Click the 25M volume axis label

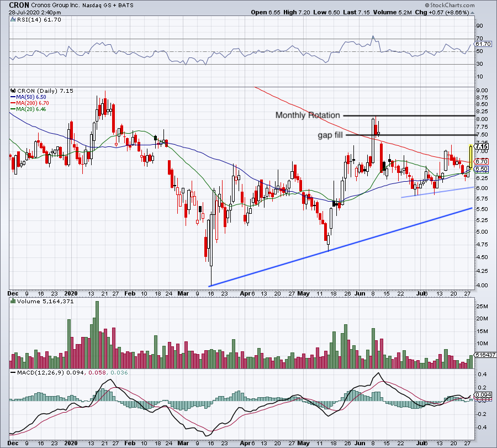pyautogui.click(x=482, y=306)
